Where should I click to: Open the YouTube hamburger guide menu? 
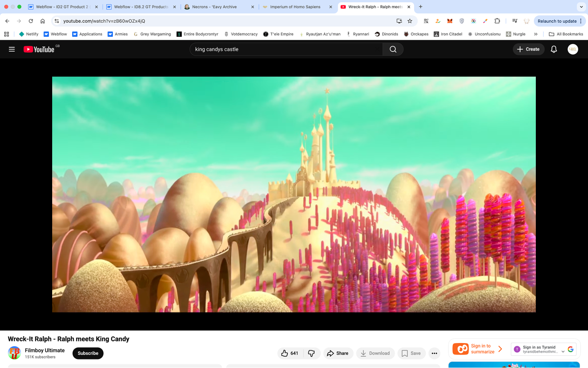[12, 49]
